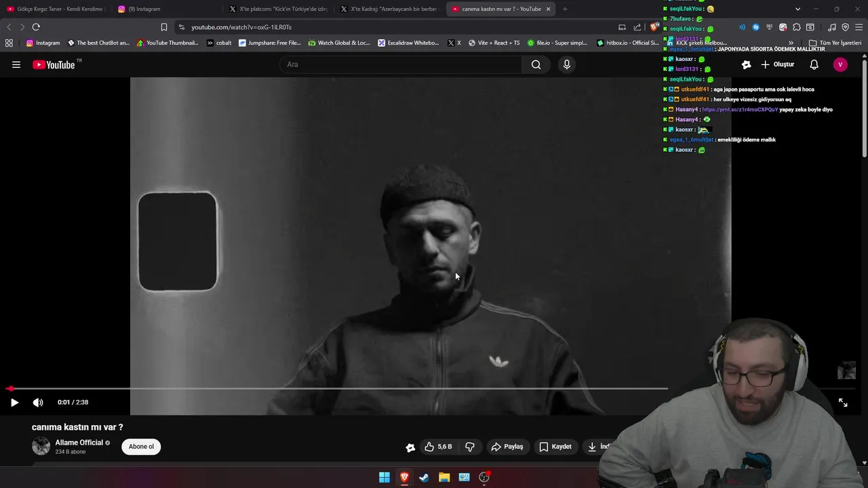Open the music note toolbar icon
The width and height of the screenshot is (868, 488).
click(x=832, y=27)
